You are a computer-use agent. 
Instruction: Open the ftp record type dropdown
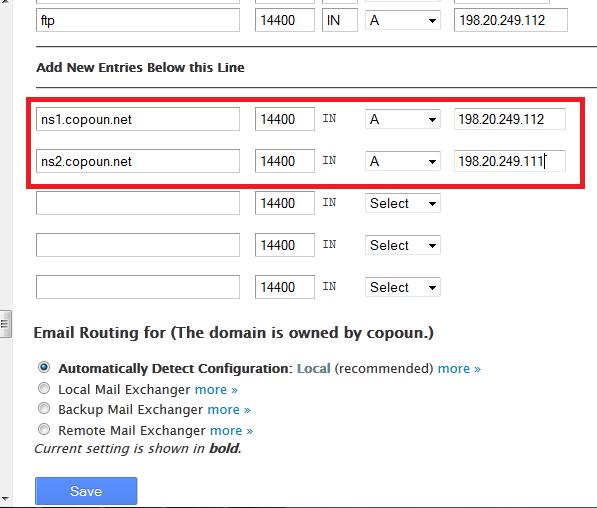402,20
